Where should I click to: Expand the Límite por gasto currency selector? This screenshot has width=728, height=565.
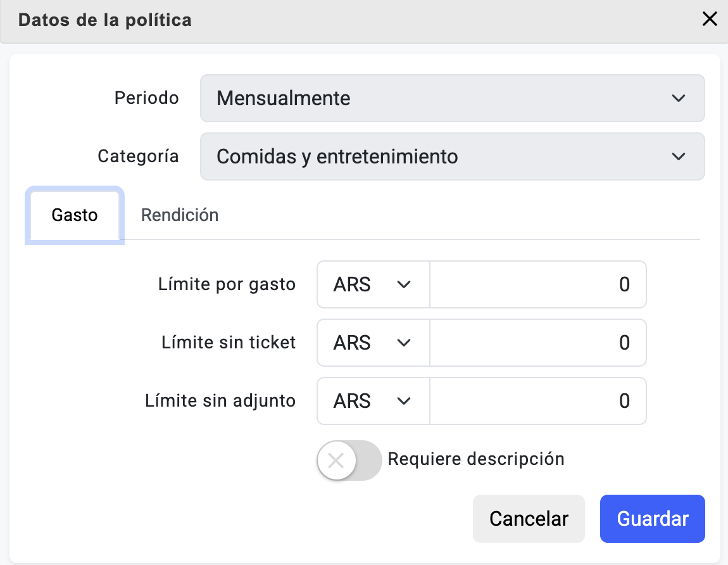coord(373,284)
